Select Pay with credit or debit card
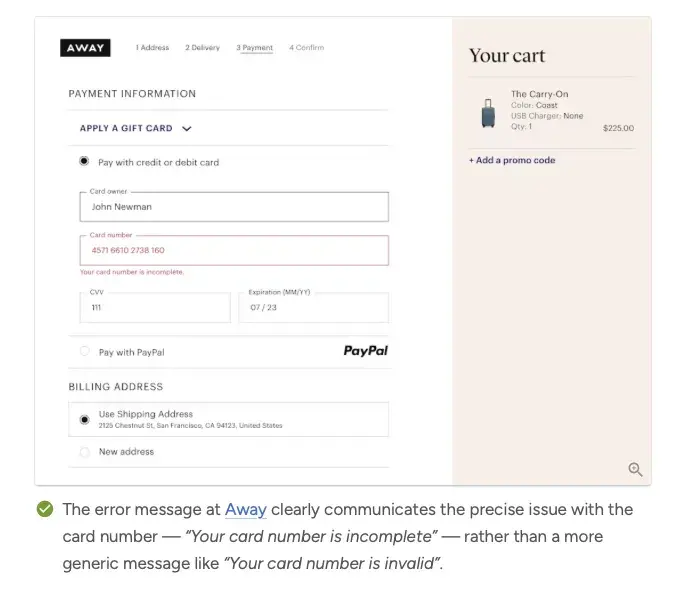This screenshot has height=595, width=679. [84, 162]
